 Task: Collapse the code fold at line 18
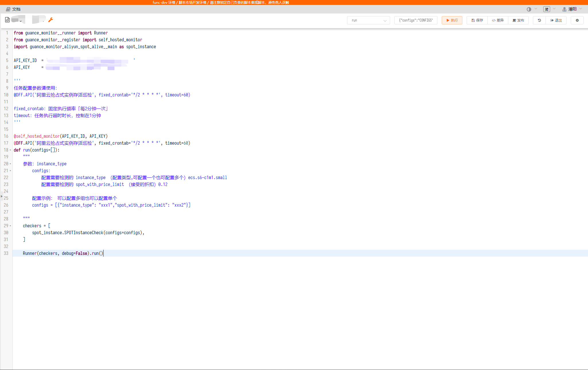[x=10, y=150]
